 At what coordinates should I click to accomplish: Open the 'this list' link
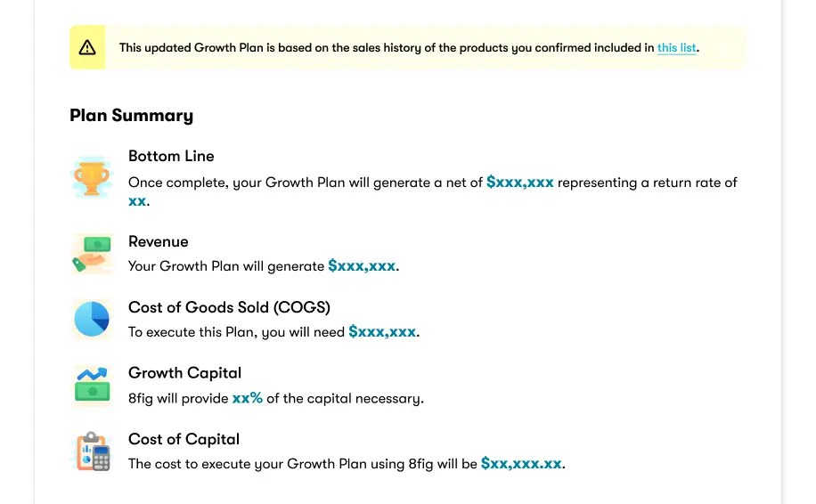[x=676, y=48]
